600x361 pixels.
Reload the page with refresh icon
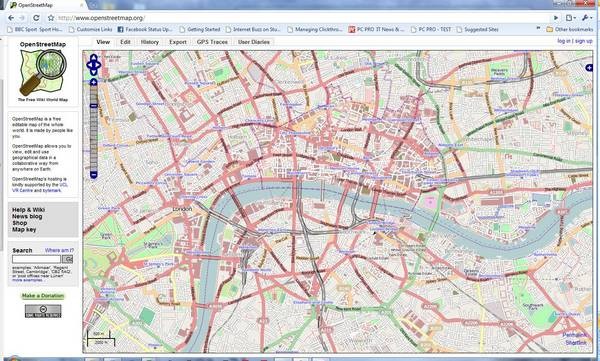tap(36, 18)
